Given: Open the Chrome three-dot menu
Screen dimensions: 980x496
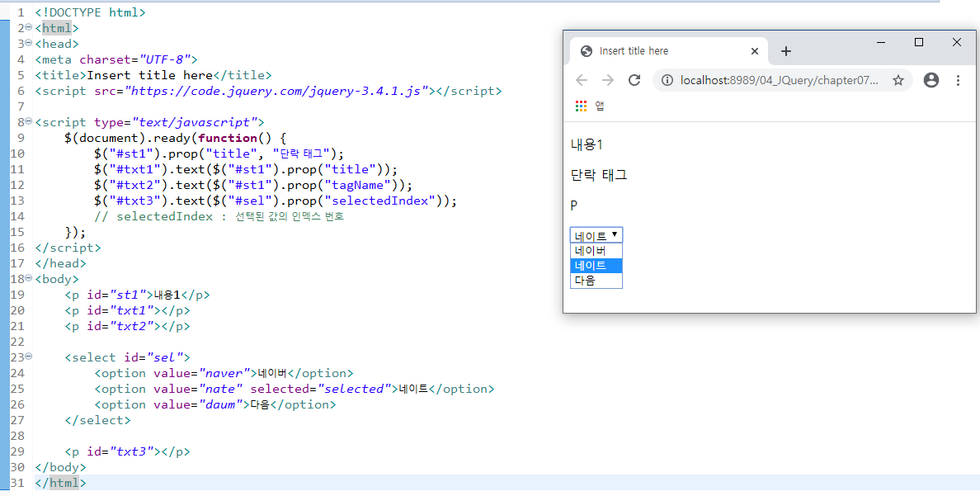Looking at the screenshot, I should pyautogui.click(x=958, y=80).
